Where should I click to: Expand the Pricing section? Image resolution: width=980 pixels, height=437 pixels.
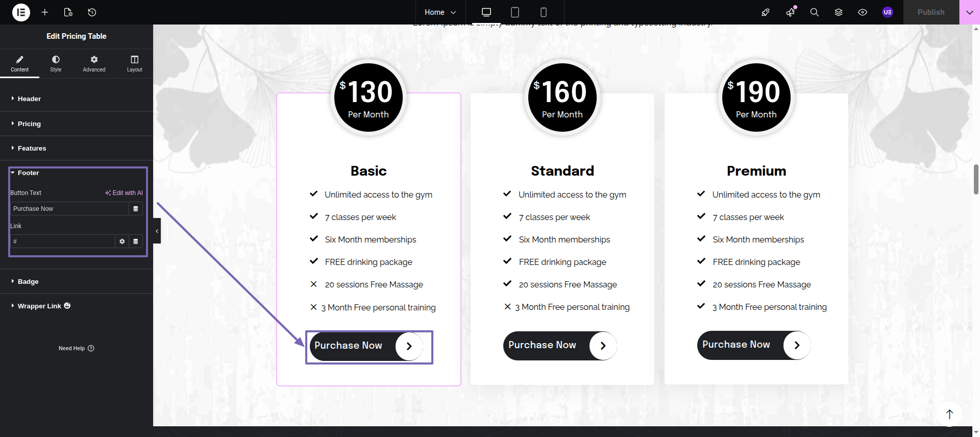29,124
